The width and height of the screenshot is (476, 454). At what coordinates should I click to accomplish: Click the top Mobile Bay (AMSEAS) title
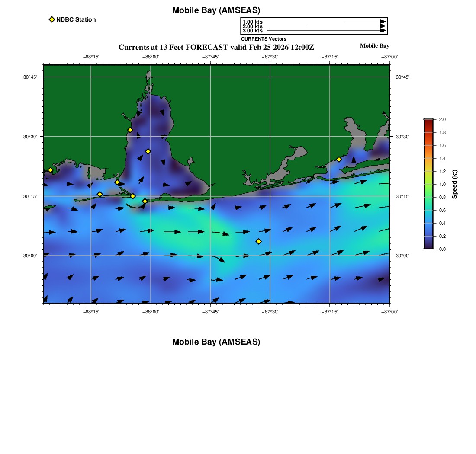(x=216, y=10)
